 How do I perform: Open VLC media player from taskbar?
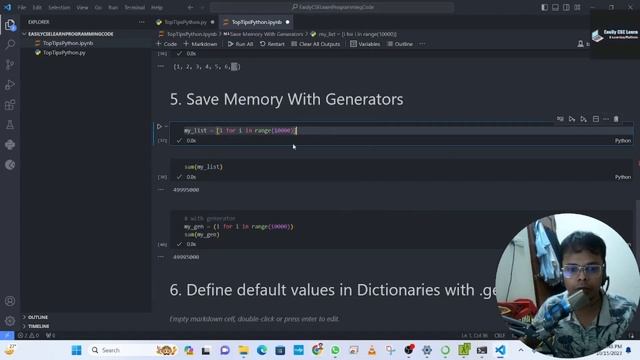(x=372, y=350)
